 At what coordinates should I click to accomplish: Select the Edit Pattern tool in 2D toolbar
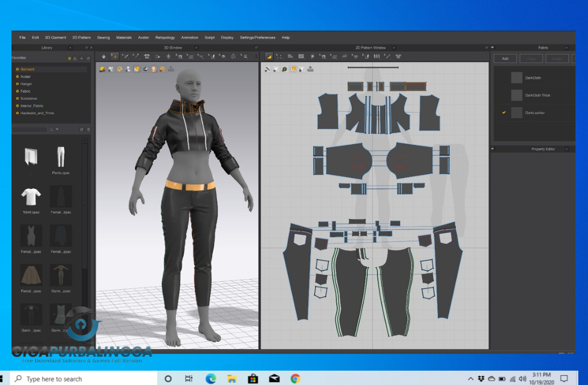pos(269,56)
